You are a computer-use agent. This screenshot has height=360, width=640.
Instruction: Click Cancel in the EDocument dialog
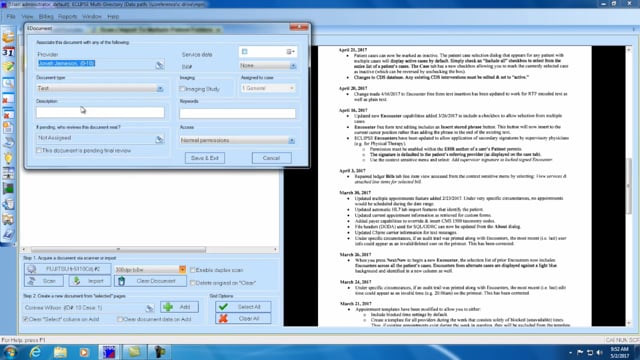tap(271, 158)
